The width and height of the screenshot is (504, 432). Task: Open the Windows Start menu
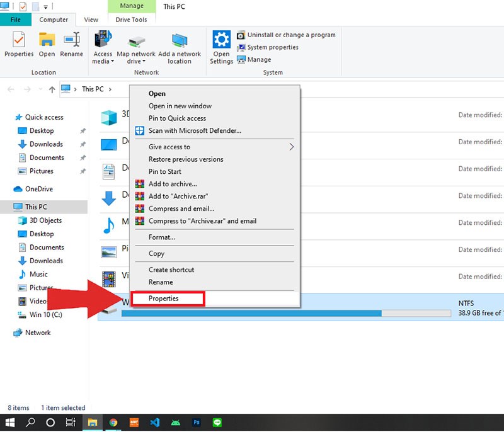pos(10,423)
